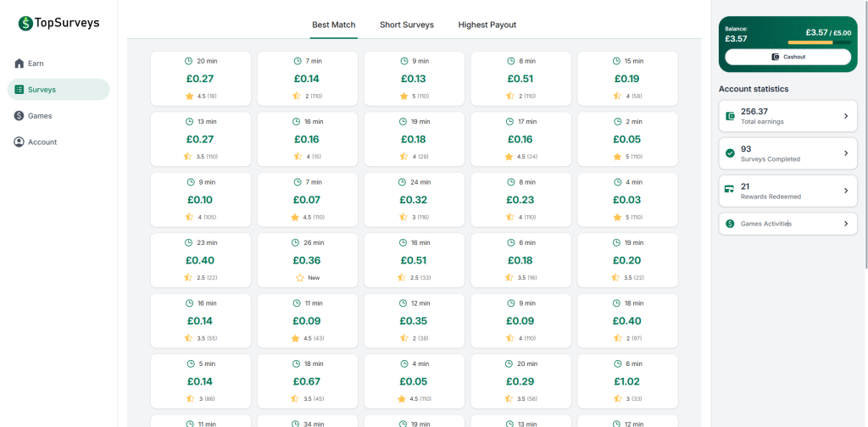Click the £0.18 price on 19 min survey
This screenshot has height=427, width=868.
click(414, 140)
